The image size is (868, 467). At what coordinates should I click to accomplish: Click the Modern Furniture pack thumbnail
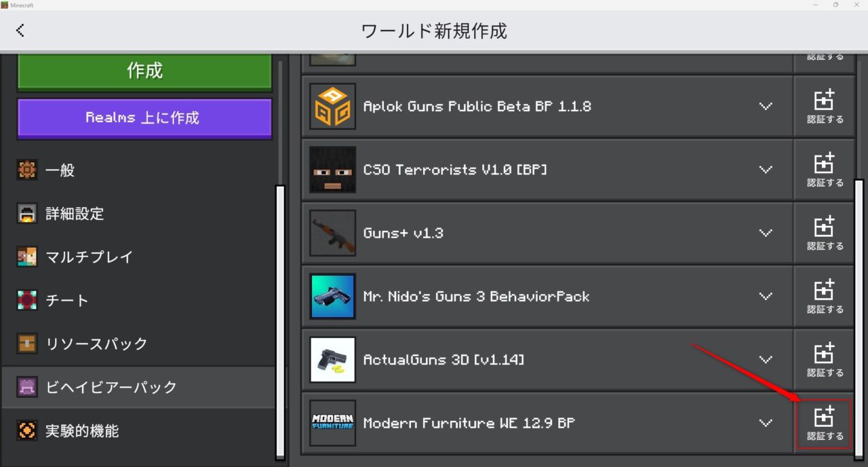tap(332, 423)
